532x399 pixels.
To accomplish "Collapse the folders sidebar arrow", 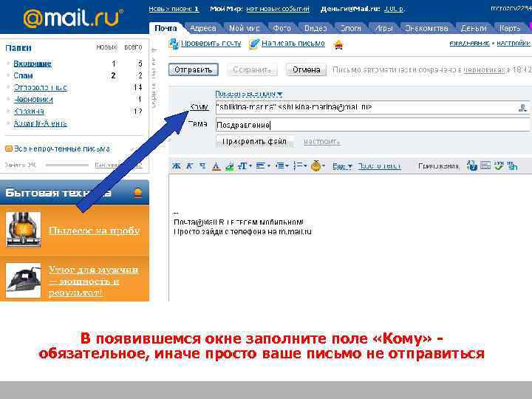I will pyautogui.click(x=154, y=50).
